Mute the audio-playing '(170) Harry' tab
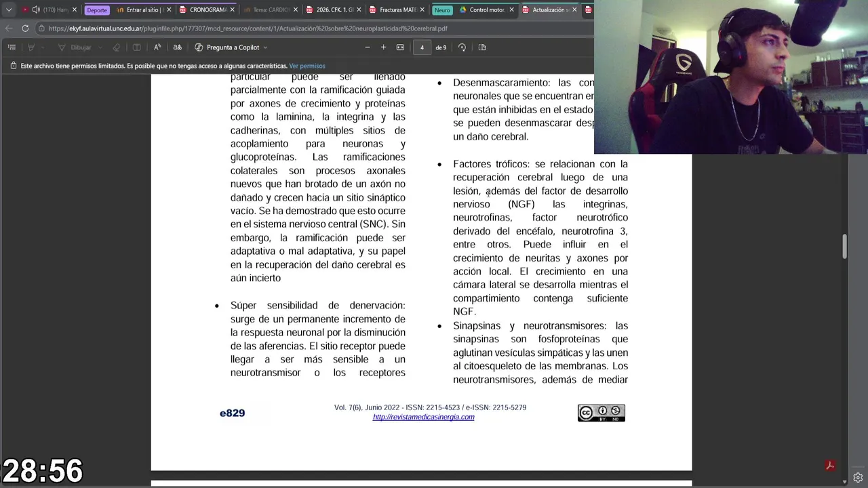 [36, 9]
